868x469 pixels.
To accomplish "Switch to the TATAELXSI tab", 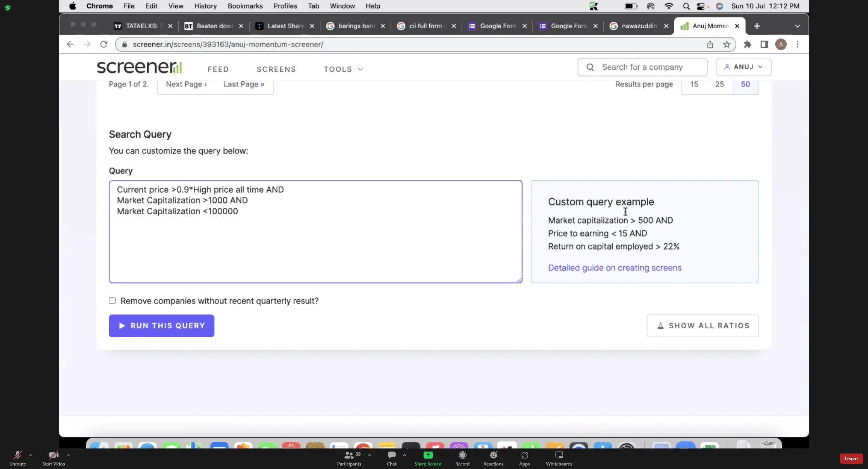I will pyautogui.click(x=141, y=26).
